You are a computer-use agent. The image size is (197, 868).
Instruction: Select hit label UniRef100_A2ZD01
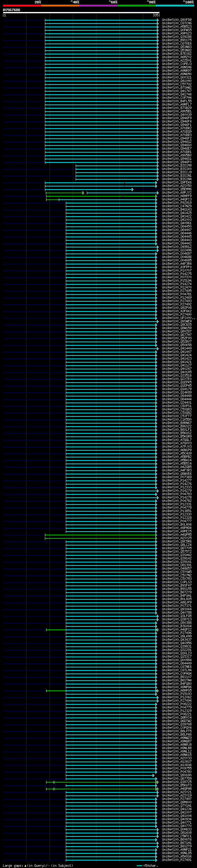tap(177, 61)
